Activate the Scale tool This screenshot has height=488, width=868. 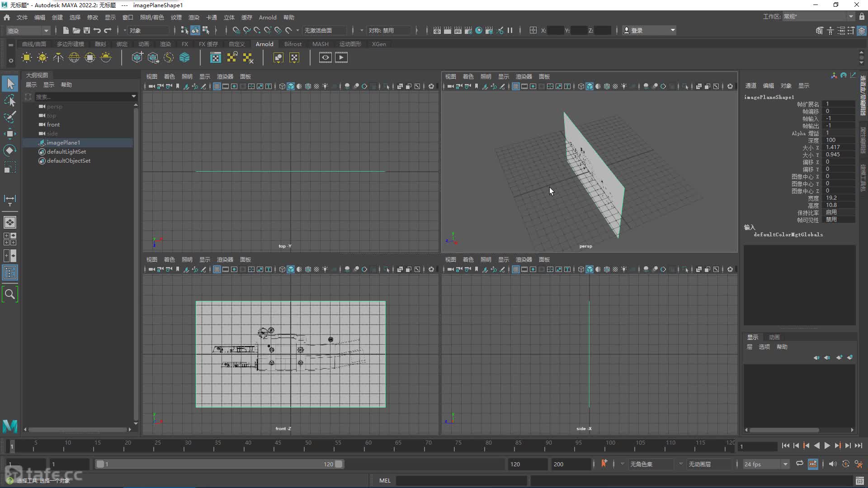10,167
